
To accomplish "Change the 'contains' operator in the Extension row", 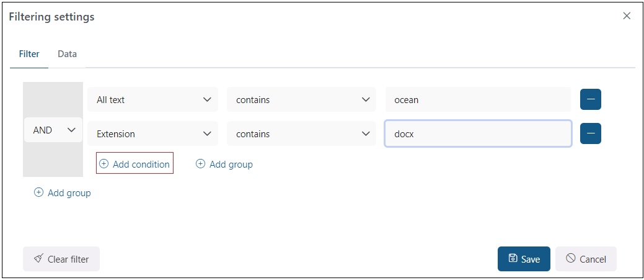I will click(301, 133).
